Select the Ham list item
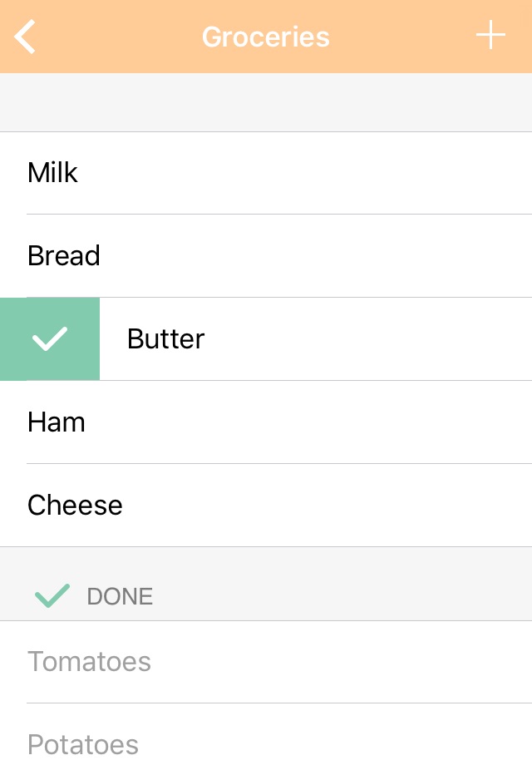The height and width of the screenshot is (765, 532). (266, 422)
